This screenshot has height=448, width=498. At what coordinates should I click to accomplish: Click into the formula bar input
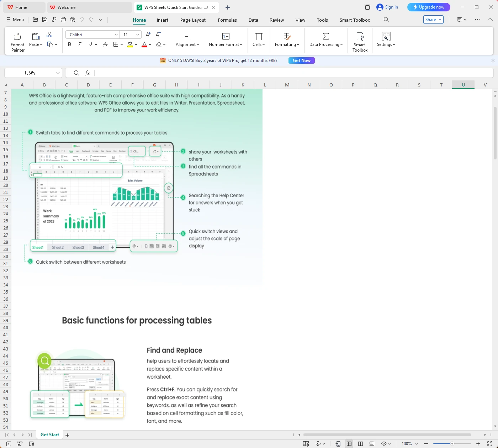[x=293, y=73]
